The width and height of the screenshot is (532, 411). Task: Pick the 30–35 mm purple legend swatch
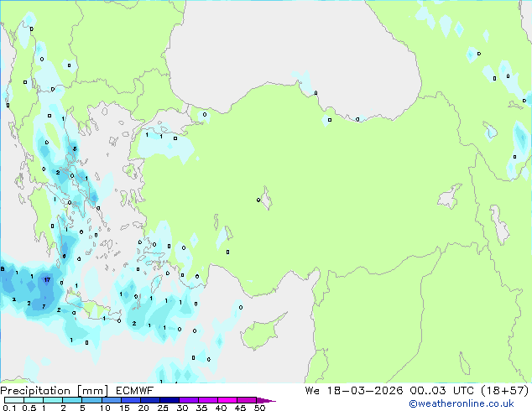tap(188, 400)
